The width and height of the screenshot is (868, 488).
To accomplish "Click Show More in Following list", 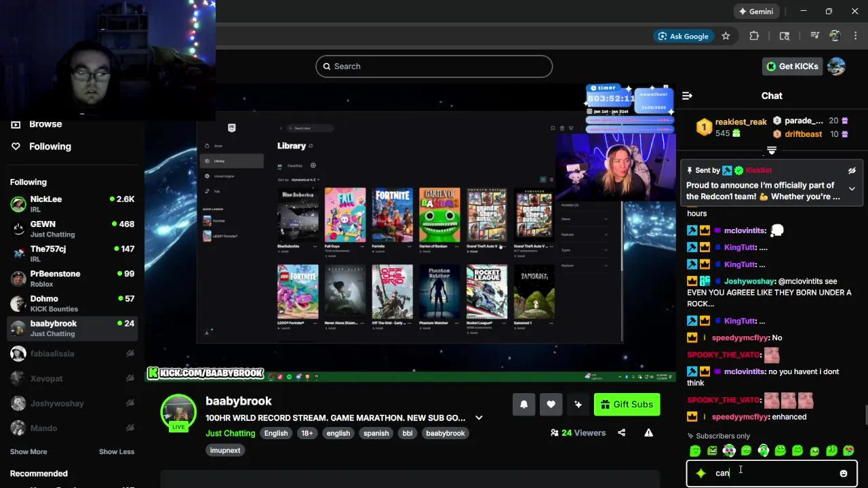I will click(28, 451).
